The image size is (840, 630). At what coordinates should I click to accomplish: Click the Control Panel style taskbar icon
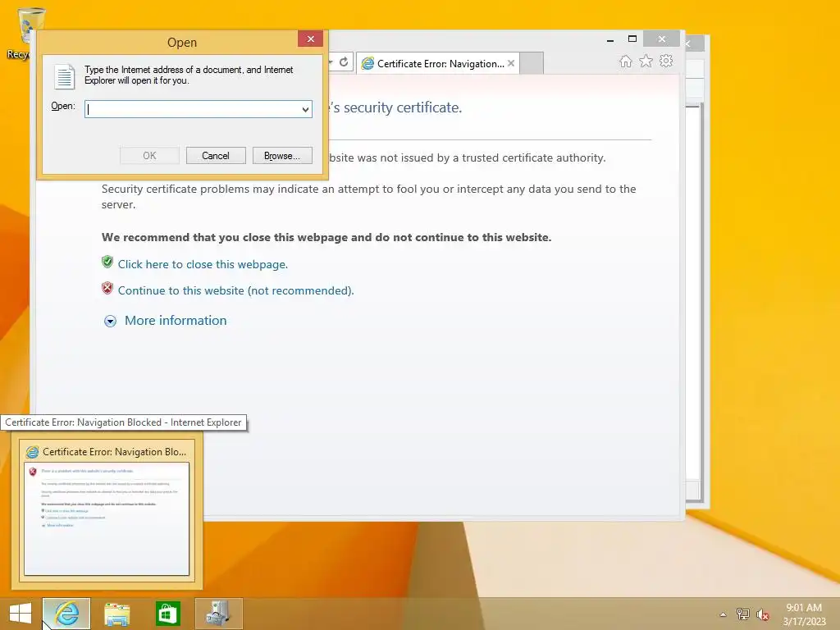(218, 614)
